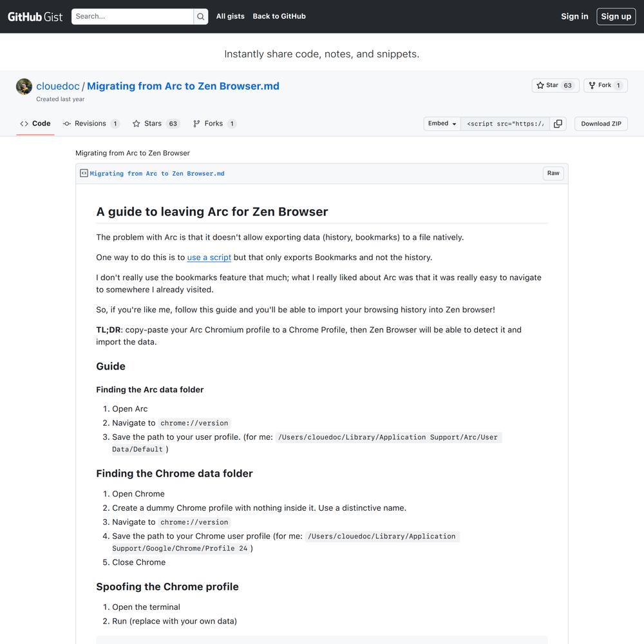Click the search magnifier icon
The height and width of the screenshot is (644, 644).
click(201, 17)
